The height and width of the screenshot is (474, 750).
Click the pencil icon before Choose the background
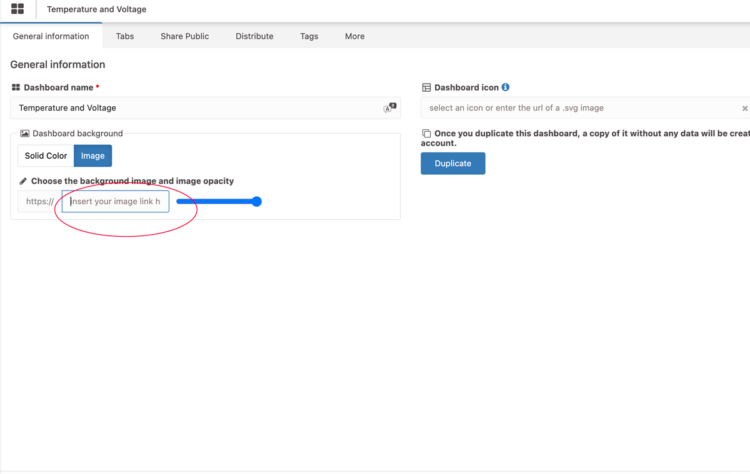(23, 181)
